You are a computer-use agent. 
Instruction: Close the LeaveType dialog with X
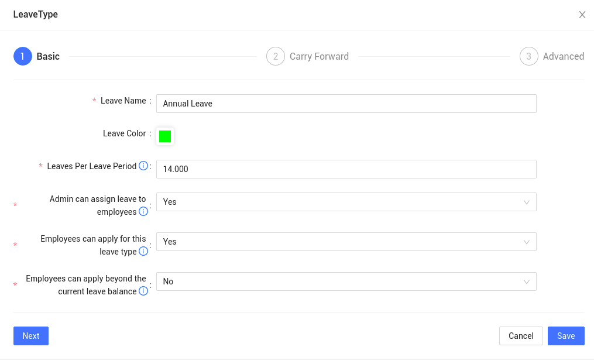point(582,15)
